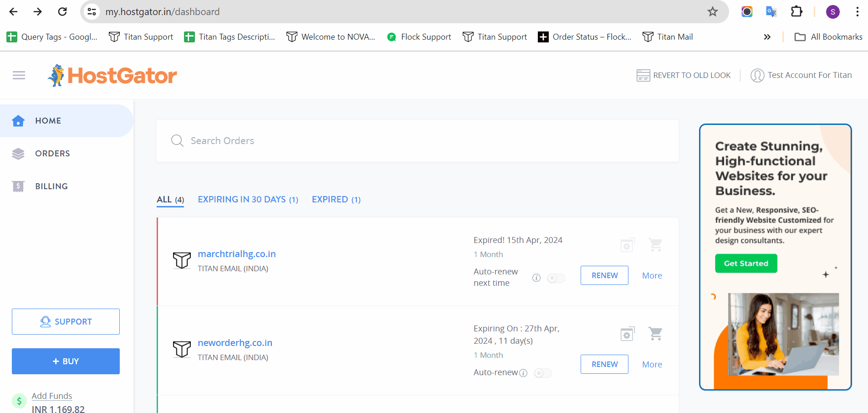Click 'Expired! 15th Apr, 2024' text
This screenshot has height=413, width=868.
[518, 240]
